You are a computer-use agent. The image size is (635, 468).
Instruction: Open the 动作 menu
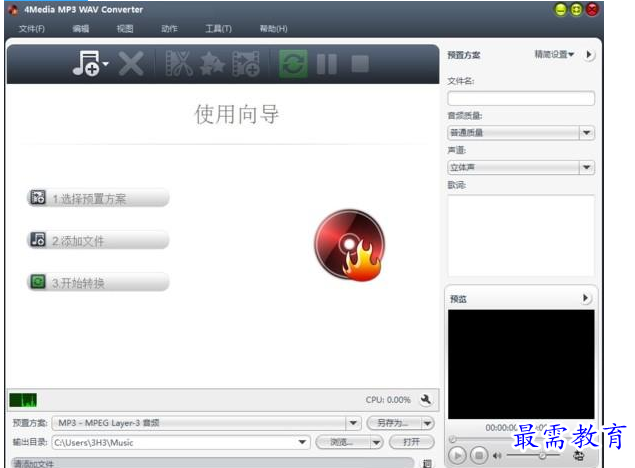(169, 29)
